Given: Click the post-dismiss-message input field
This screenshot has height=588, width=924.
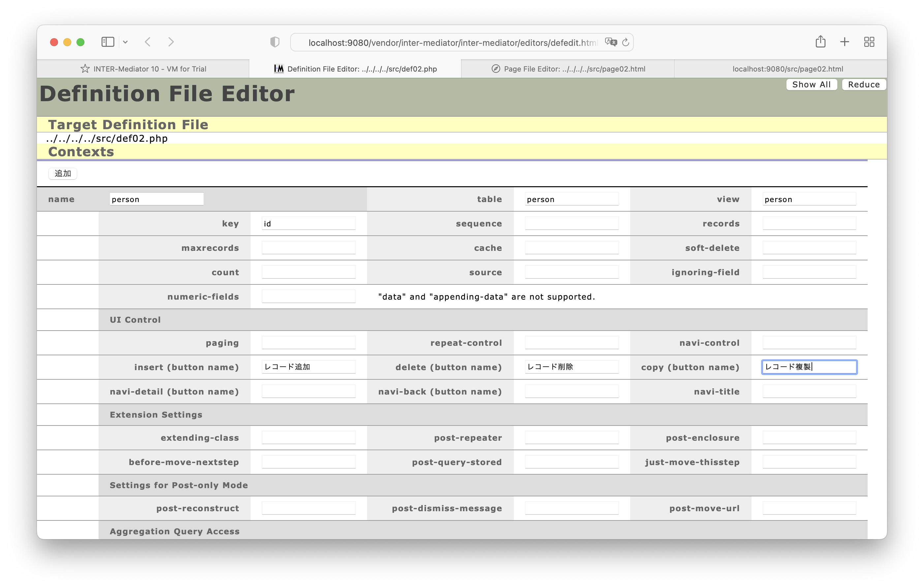Looking at the screenshot, I should point(572,508).
